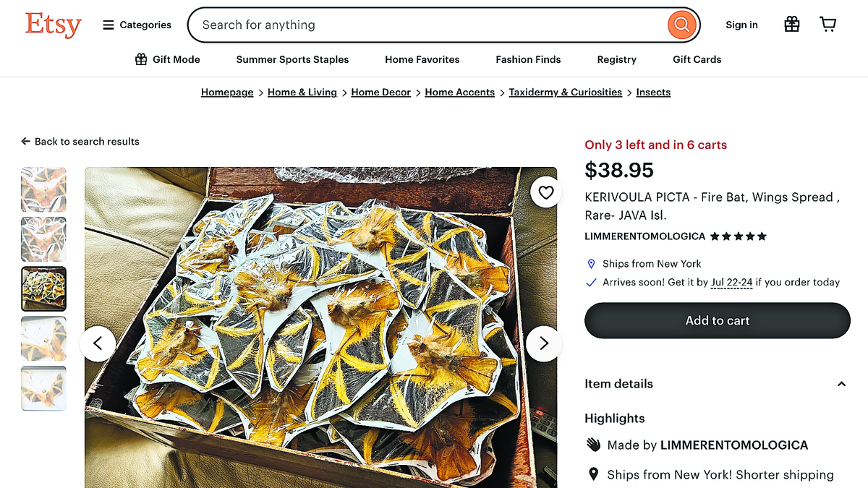Open Summer Sports Staples
Screen dimensions: 868x488
pos(292,59)
